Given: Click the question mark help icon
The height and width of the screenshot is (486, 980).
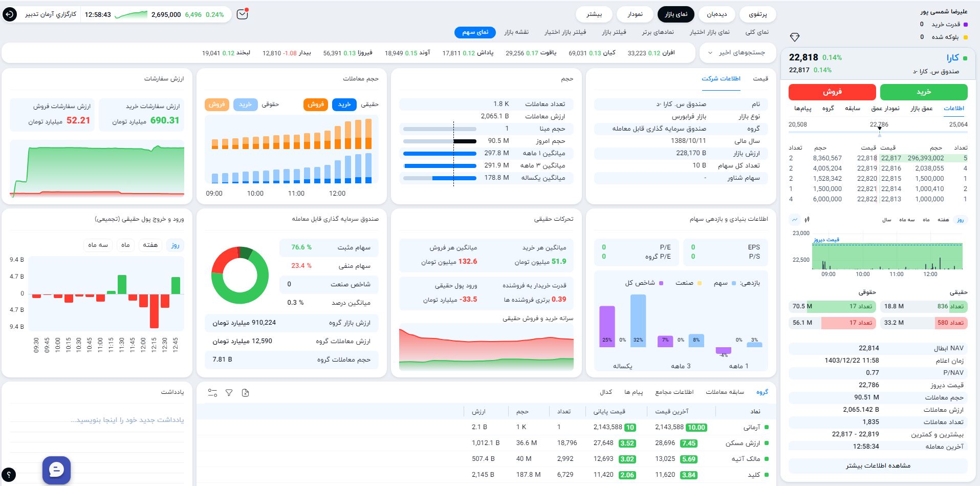Looking at the screenshot, I should tap(9, 475).
